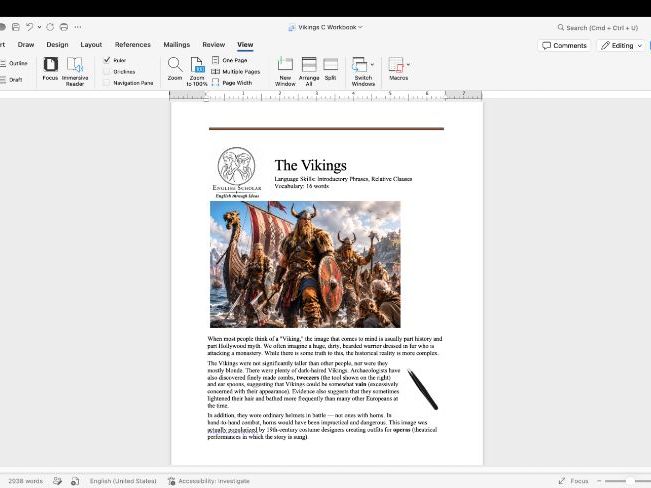Viewport: 651px width, 488px height.
Task: Click the Switch Windows icon
Action: coord(360,65)
